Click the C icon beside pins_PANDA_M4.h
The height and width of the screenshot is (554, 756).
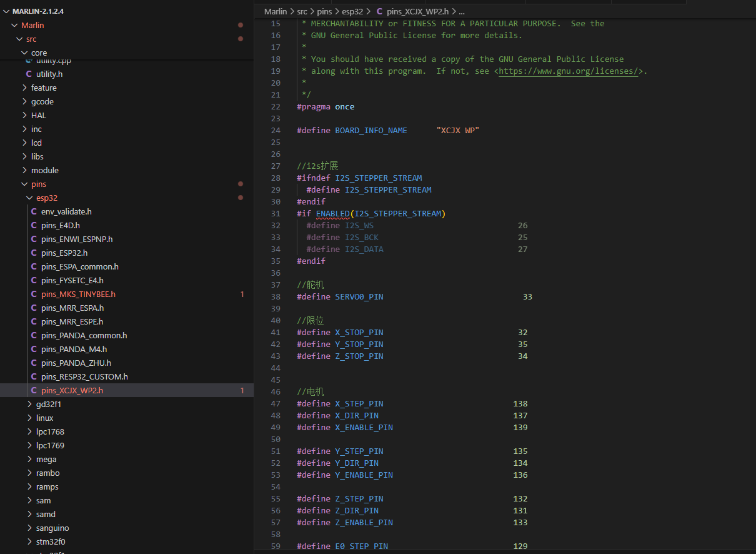(34, 349)
